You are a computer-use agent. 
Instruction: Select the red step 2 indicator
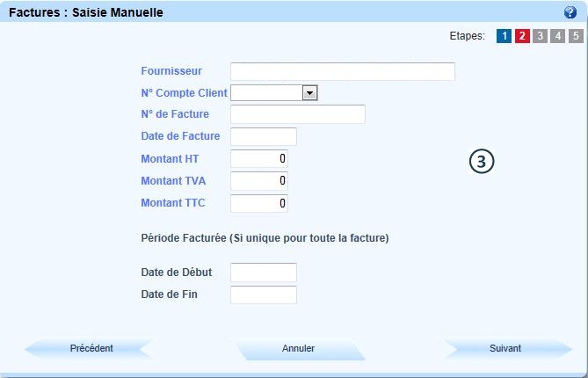(522, 36)
